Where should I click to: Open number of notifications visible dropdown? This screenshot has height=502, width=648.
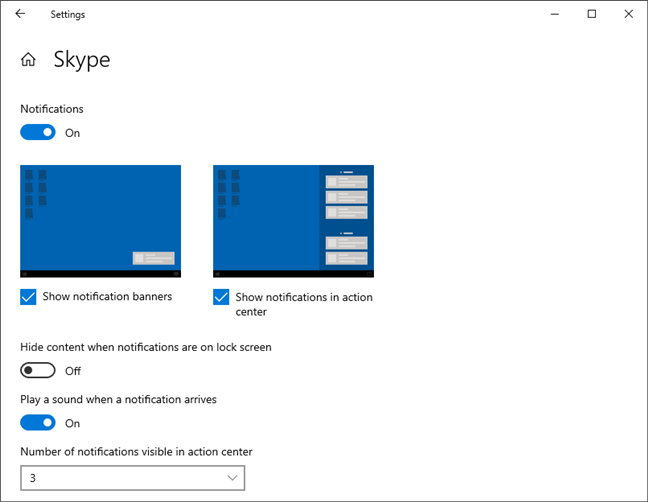(133, 478)
